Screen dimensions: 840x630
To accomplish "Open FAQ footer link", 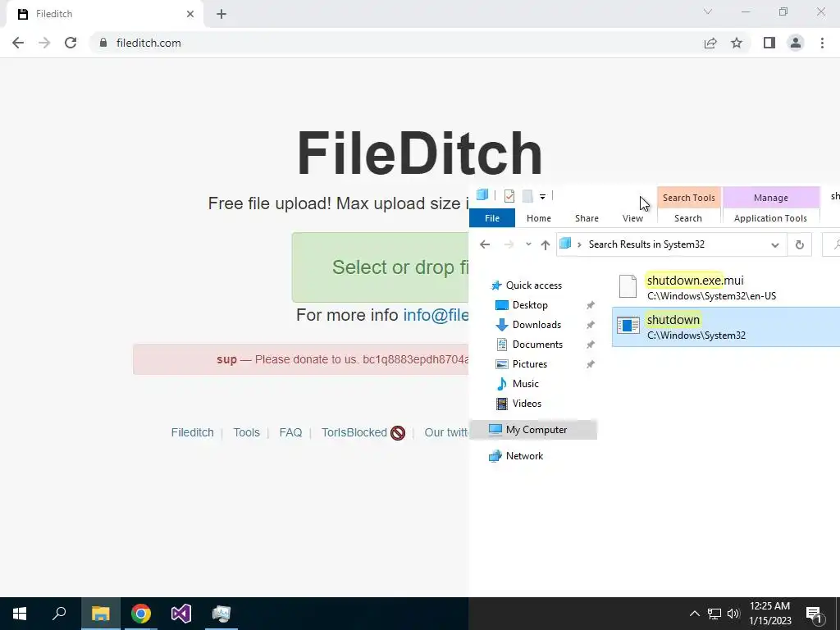I will pyautogui.click(x=291, y=432).
